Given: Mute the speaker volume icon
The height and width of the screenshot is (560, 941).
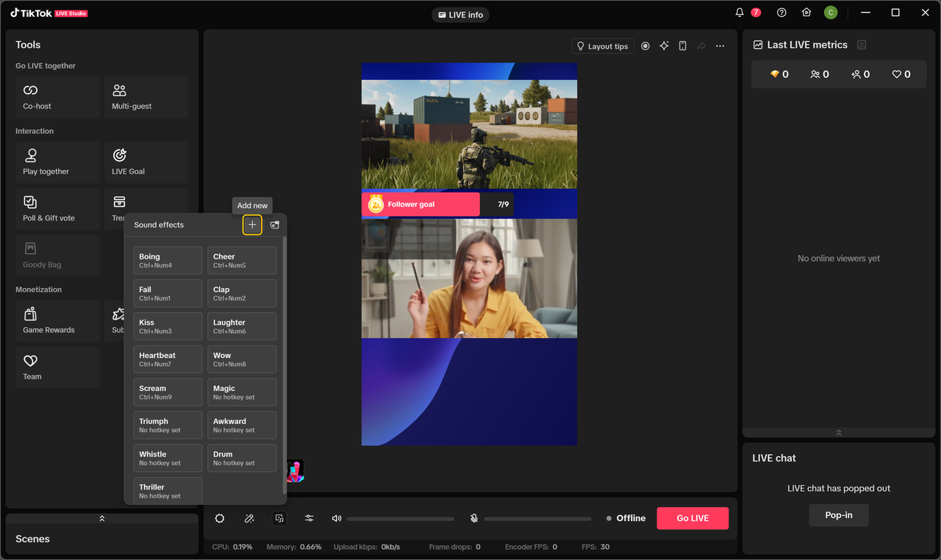Looking at the screenshot, I should click(x=337, y=518).
